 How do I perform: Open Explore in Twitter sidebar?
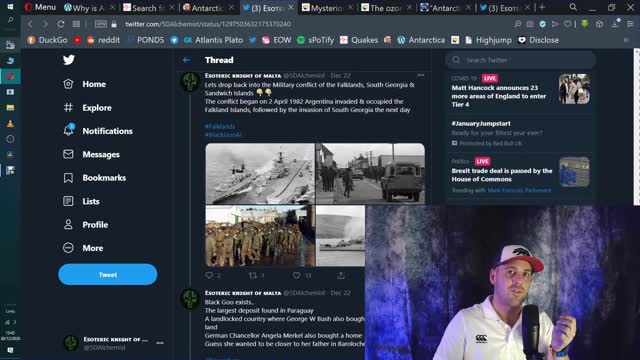coord(87,108)
